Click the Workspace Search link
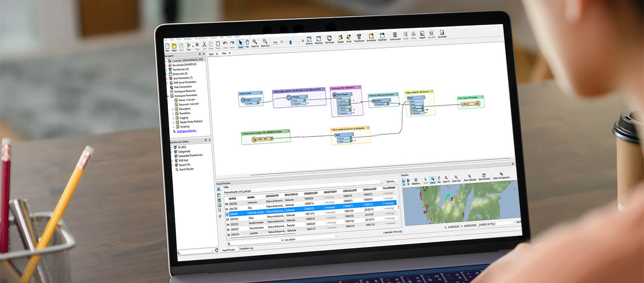644x283 pixels. tap(186, 132)
